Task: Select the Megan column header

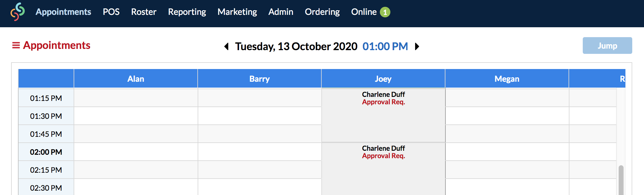Action: point(507,79)
